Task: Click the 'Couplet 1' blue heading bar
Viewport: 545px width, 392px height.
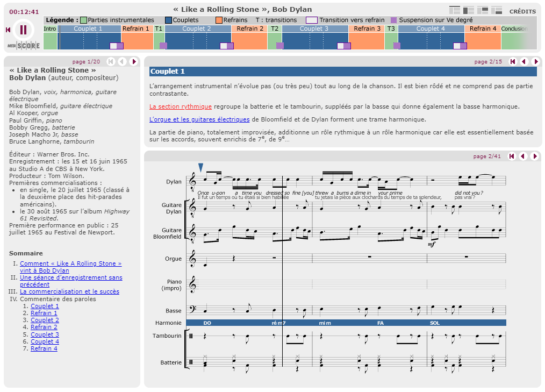Action: click(x=343, y=72)
